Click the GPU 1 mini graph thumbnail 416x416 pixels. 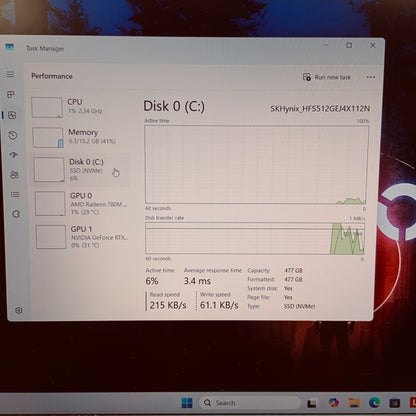(51, 237)
